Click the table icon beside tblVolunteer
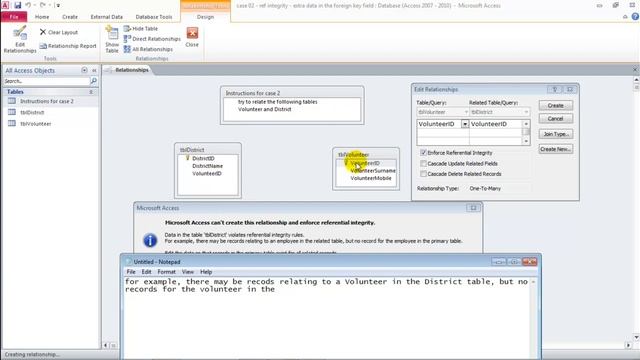This screenshot has height=360, width=640. [12, 123]
